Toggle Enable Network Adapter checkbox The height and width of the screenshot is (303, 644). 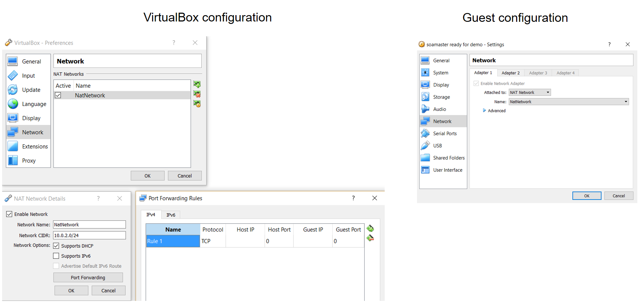(x=476, y=83)
